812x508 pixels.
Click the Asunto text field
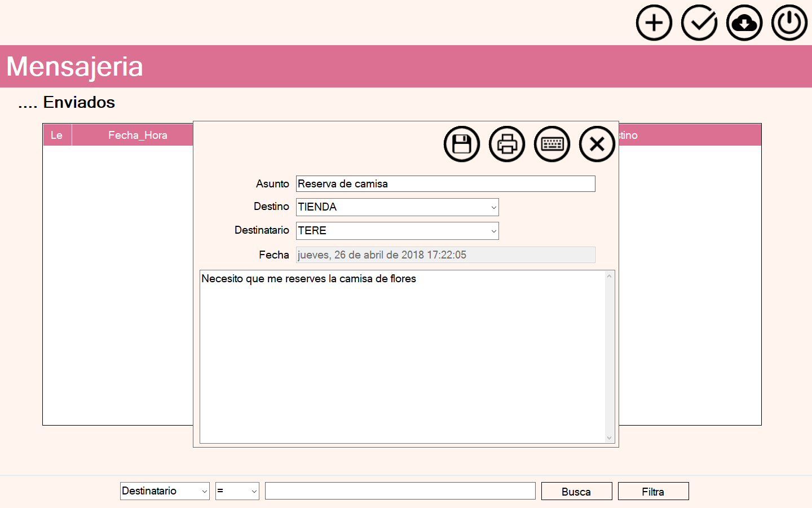click(445, 184)
